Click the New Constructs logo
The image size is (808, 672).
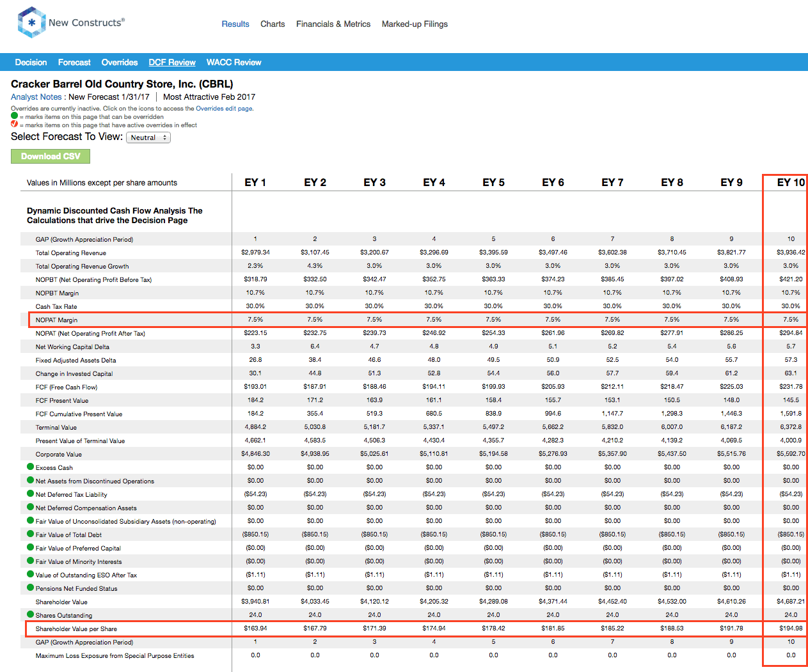coord(71,22)
